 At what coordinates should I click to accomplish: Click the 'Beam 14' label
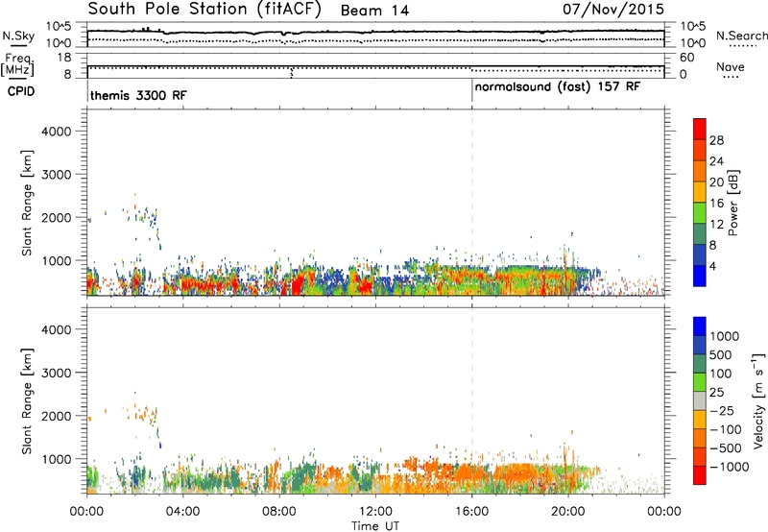[x=374, y=11]
